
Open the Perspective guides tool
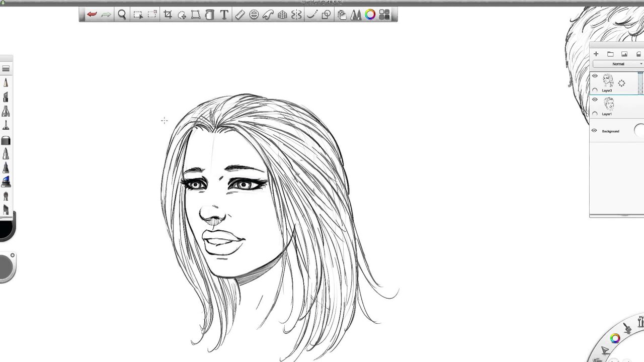point(282,15)
